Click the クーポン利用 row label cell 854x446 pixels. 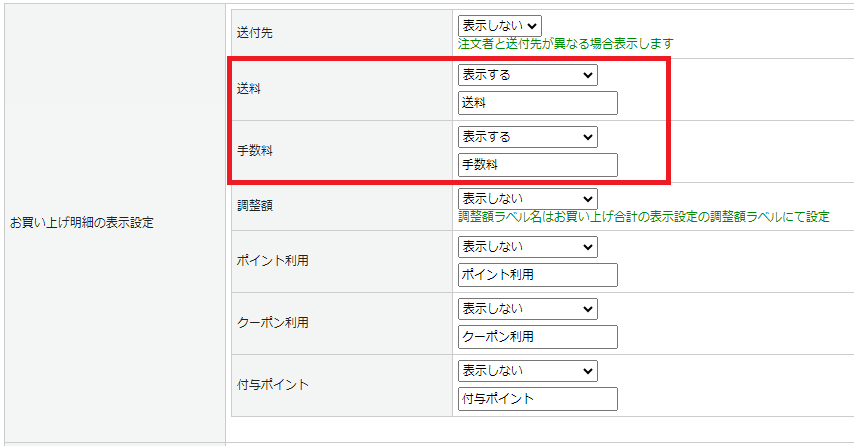pyautogui.click(x=272, y=323)
